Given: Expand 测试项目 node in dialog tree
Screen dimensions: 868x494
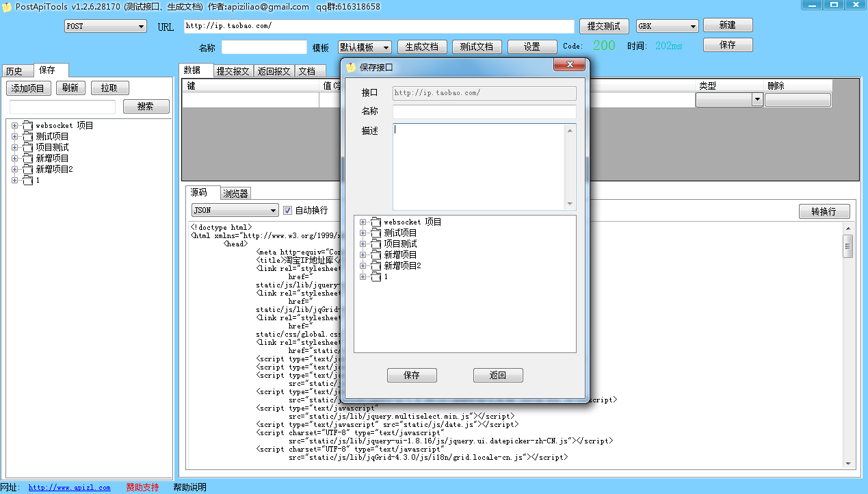Looking at the screenshot, I should pyautogui.click(x=363, y=233).
